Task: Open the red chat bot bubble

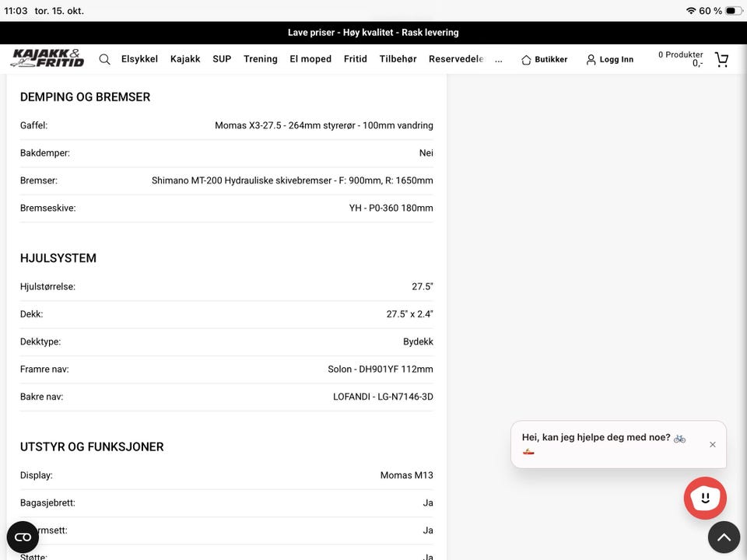Action: (x=705, y=498)
